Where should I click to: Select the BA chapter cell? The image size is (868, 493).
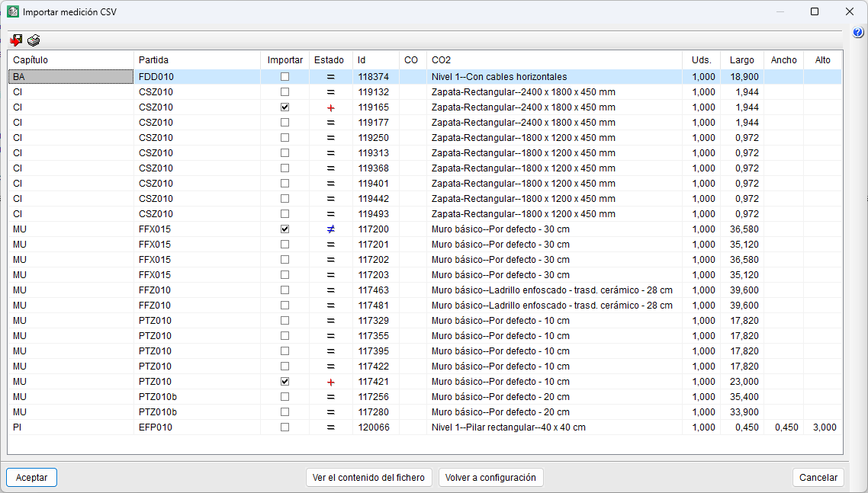click(x=70, y=77)
